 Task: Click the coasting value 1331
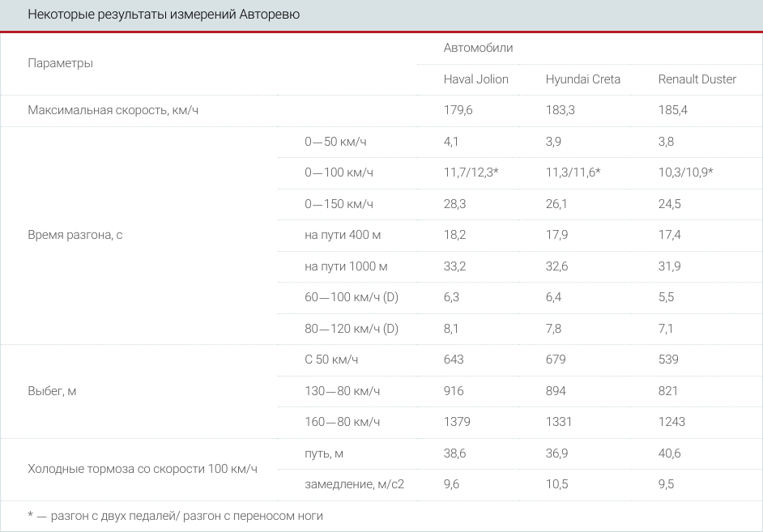558,422
